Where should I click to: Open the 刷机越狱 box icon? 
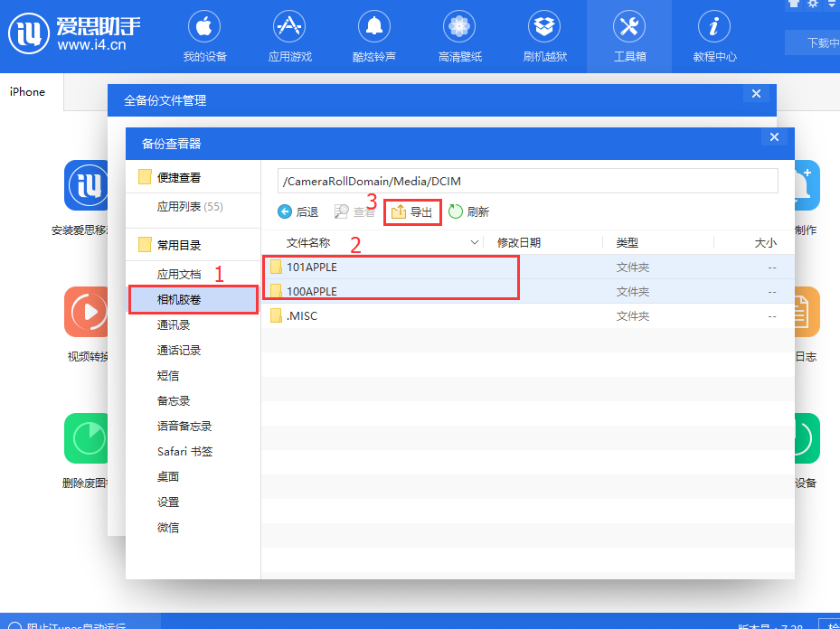coord(544,26)
